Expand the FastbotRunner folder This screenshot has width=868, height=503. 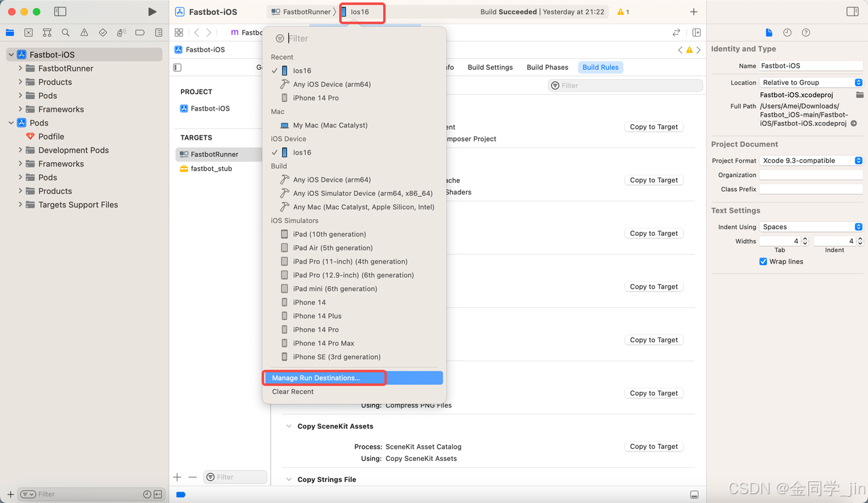(x=20, y=68)
